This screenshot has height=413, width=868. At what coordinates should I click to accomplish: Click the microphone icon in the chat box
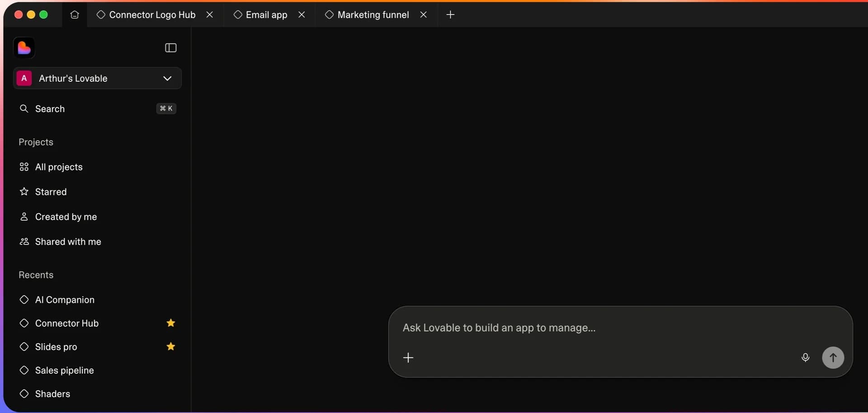point(806,357)
